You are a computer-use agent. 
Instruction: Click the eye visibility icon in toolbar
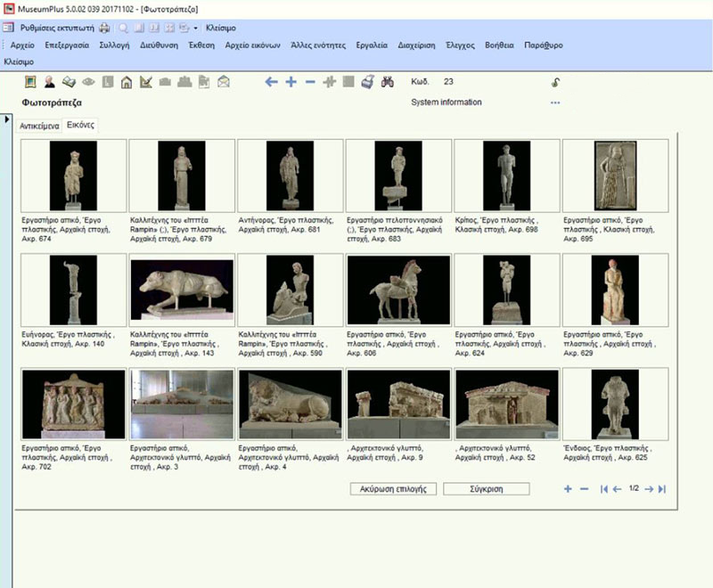[88, 83]
